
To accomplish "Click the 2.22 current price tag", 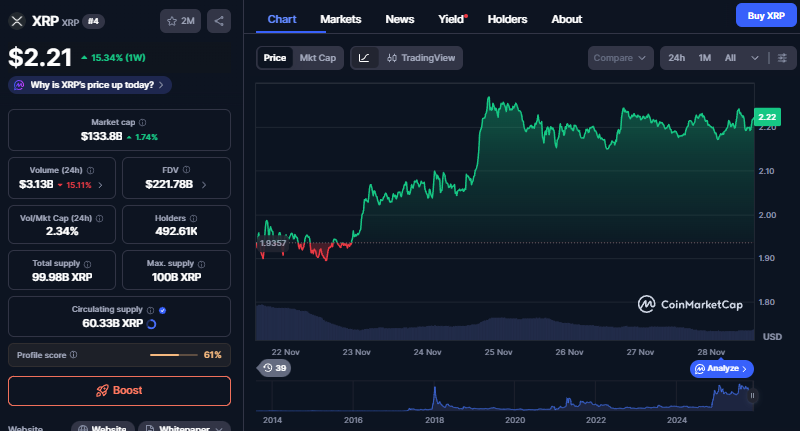I will click(767, 117).
